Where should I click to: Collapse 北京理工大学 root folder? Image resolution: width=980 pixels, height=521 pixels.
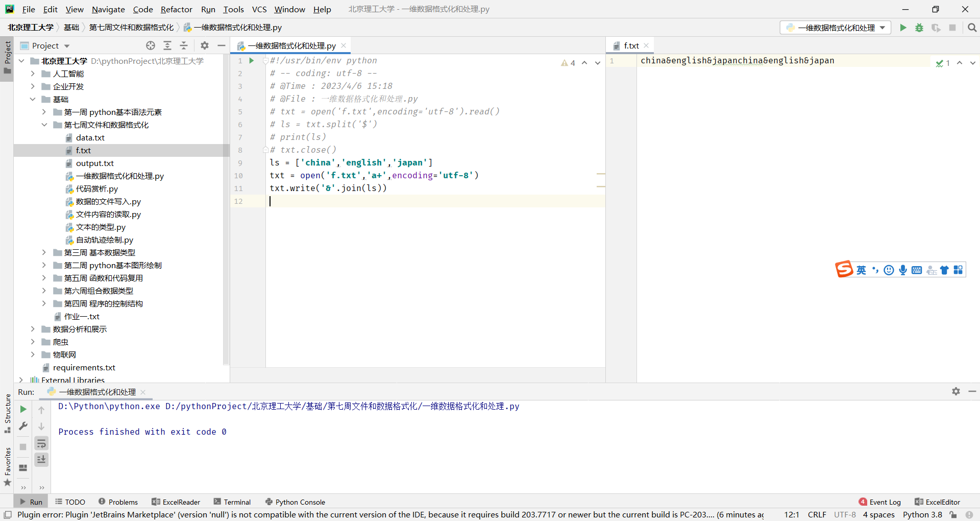tap(21, 61)
